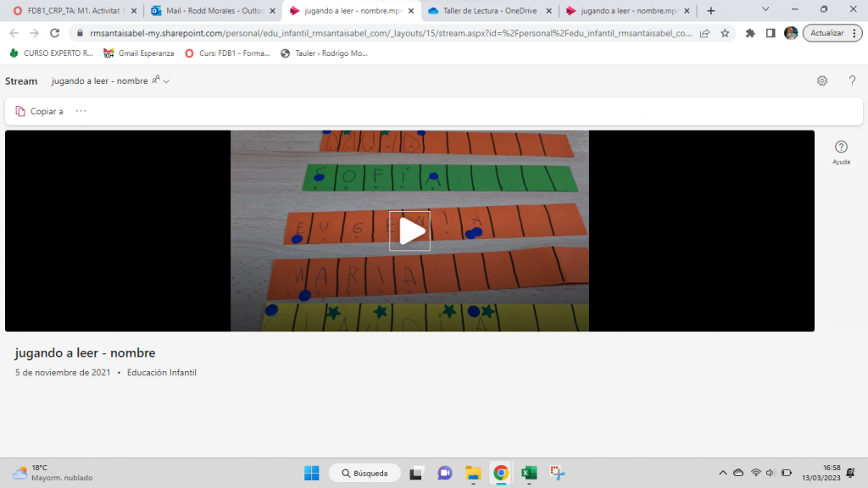Click the Stream home link

21,81
